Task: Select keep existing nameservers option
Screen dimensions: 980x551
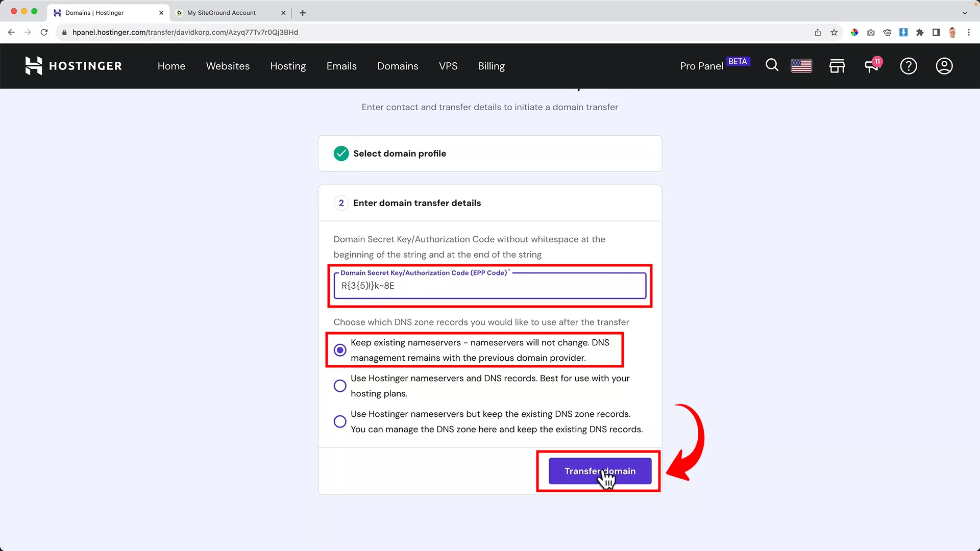Action: (x=340, y=350)
